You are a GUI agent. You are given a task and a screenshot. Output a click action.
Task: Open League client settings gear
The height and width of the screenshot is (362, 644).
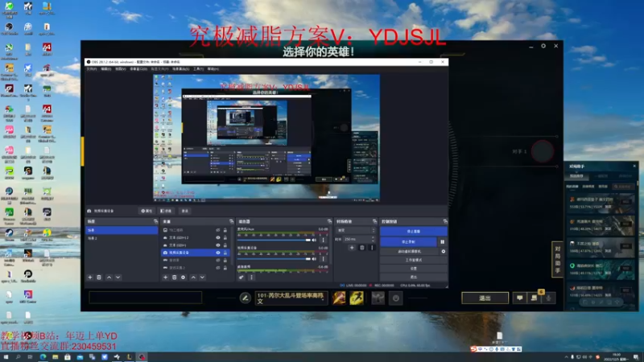pos(543,46)
